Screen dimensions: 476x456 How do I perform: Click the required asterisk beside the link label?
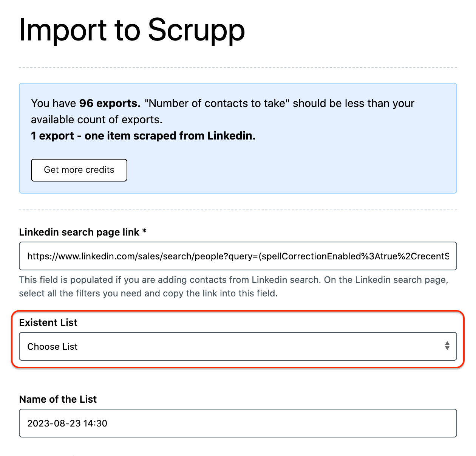pyautogui.click(x=144, y=232)
